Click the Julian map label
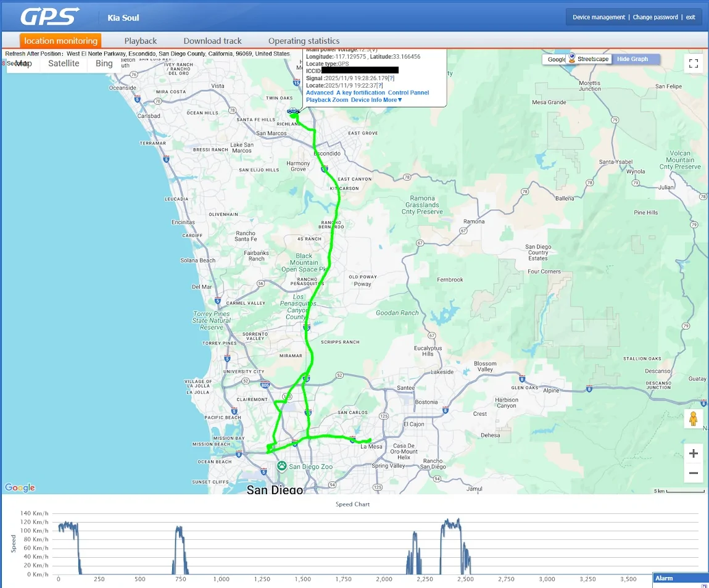709x588 pixels. (x=666, y=187)
